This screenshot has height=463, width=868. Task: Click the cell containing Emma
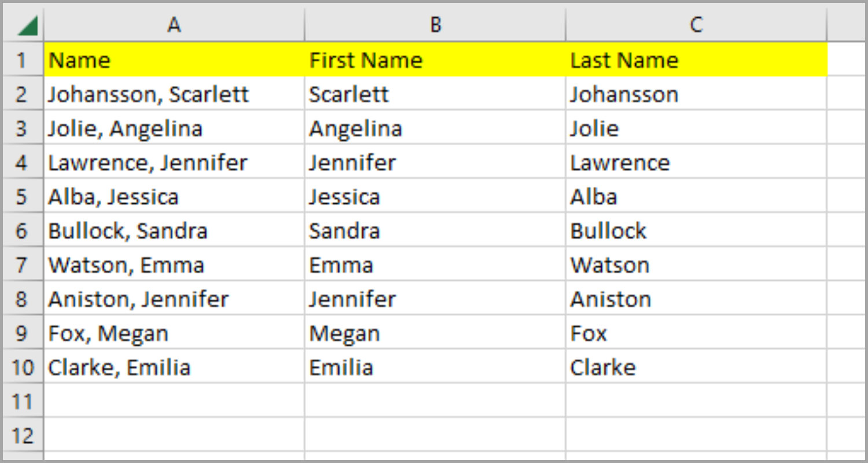pos(435,265)
